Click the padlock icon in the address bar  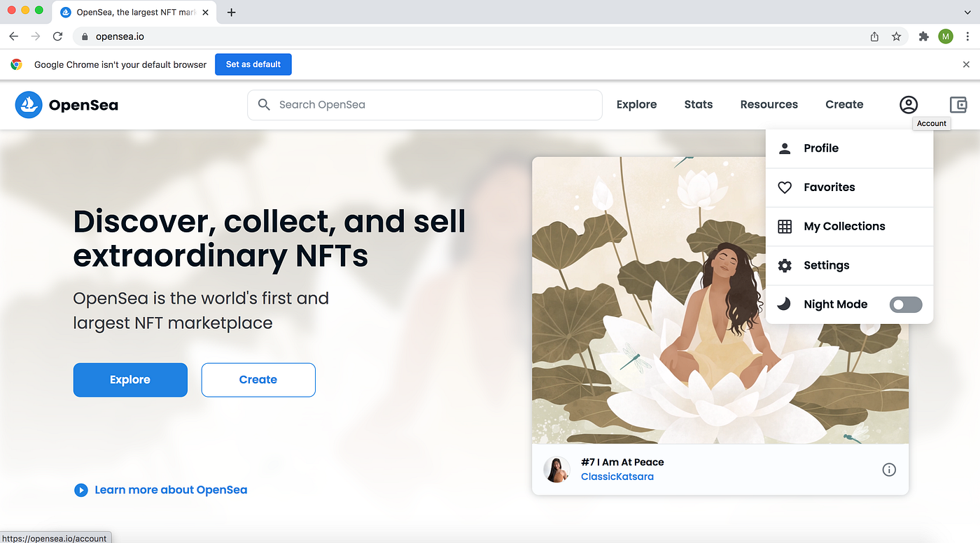(85, 36)
